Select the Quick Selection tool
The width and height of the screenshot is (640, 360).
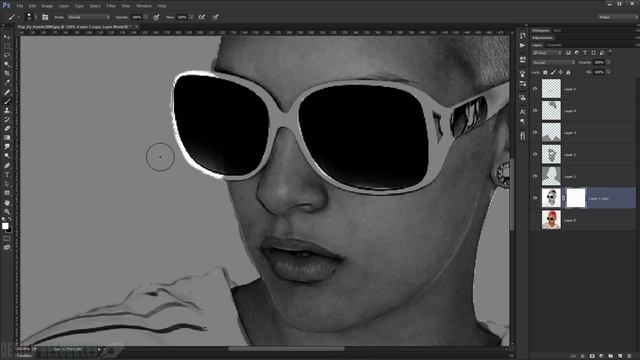[x=7, y=64]
